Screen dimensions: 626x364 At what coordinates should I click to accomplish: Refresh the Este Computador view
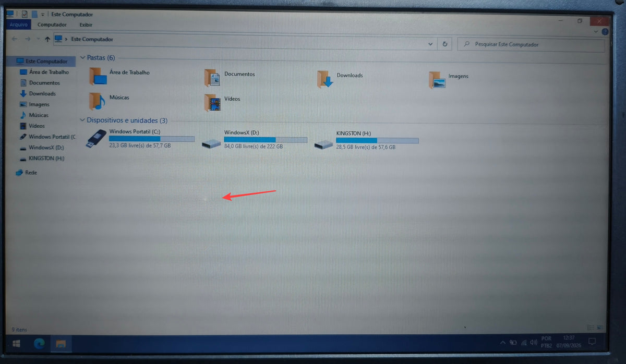tap(445, 44)
